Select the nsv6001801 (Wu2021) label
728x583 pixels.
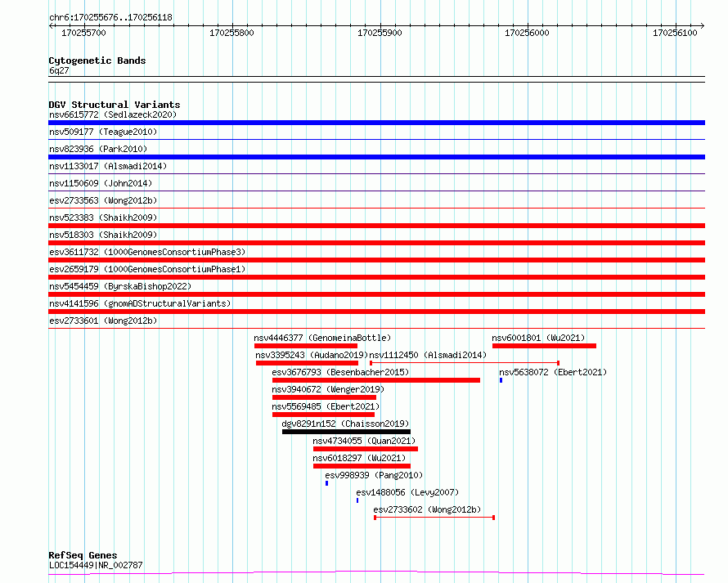(538, 338)
